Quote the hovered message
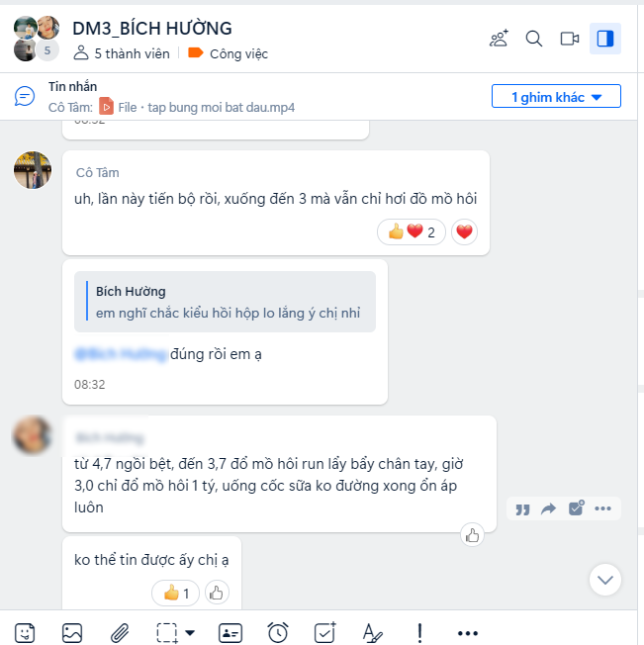The width and height of the screenshot is (644, 645). click(x=522, y=508)
